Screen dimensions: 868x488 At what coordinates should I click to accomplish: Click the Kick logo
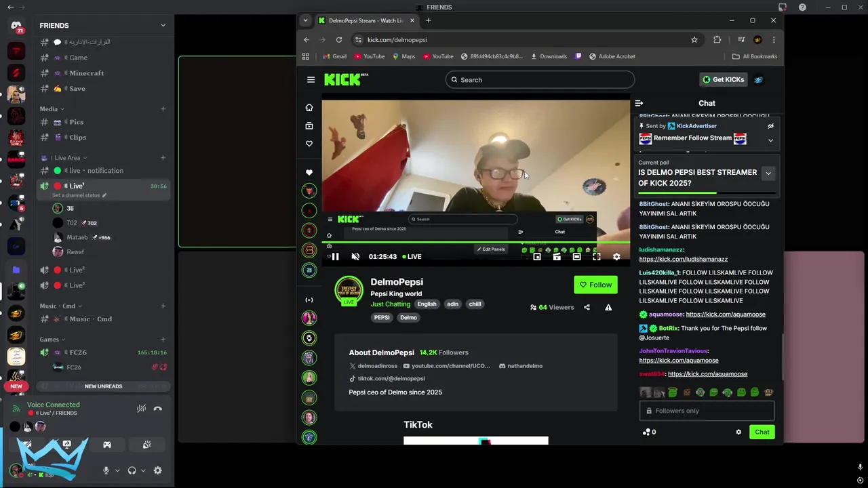pos(346,79)
